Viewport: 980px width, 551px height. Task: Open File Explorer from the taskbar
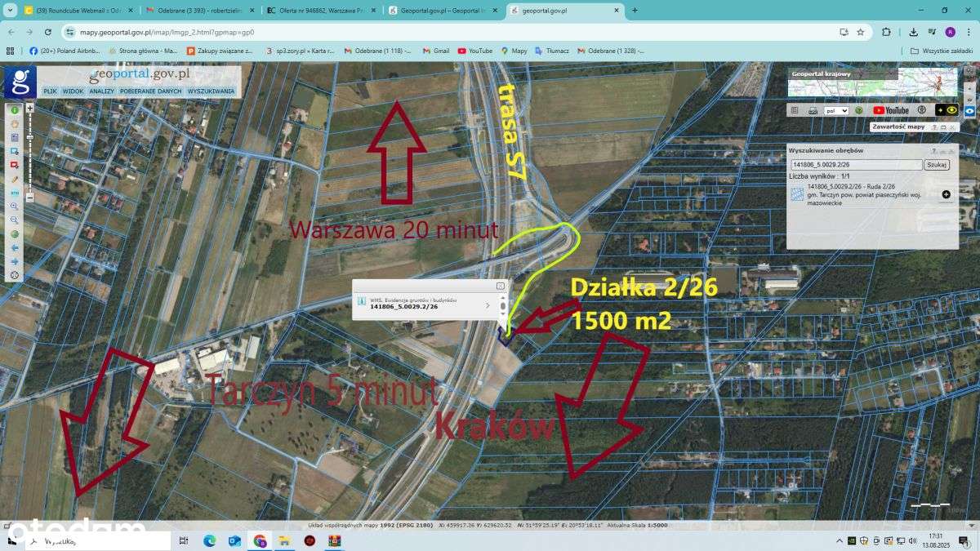click(284, 540)
